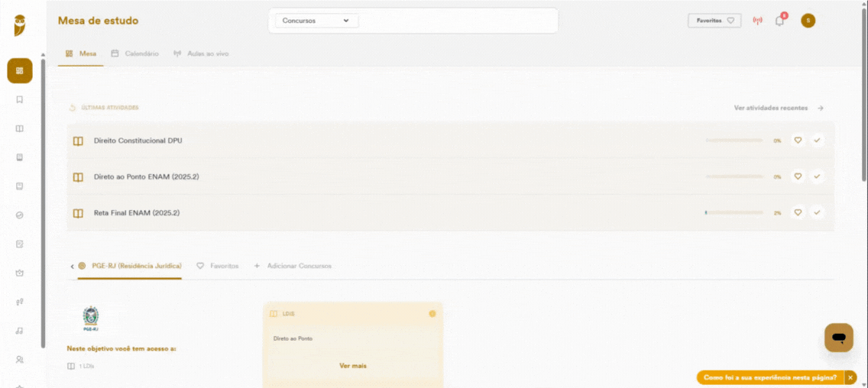This screenshot has height=388, width=868.
Task: Click the Favoritos button in header
Action: pyautogui.click(x=714, y=21)
